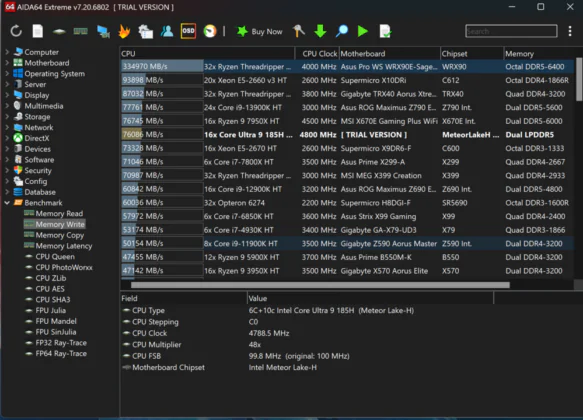
Task: Launch the Disk Benchmark toolbar icon
Action: (59, 32)
